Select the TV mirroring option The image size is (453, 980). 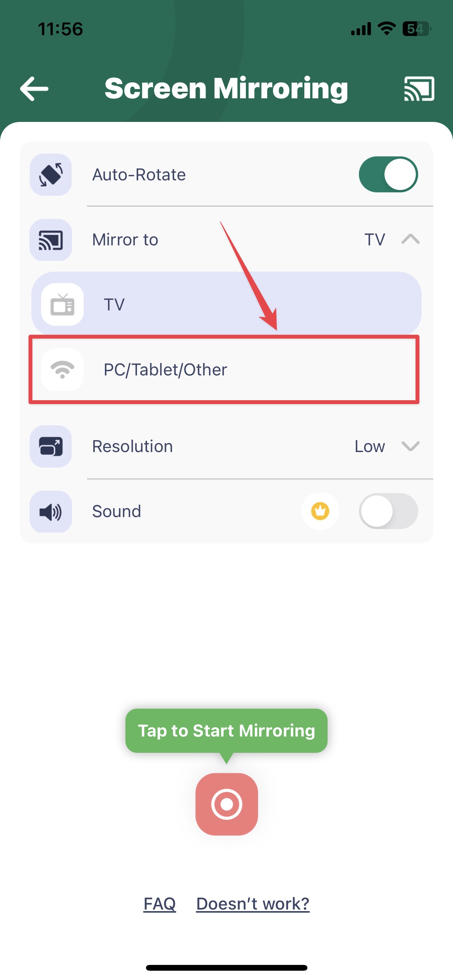(x=226, y=304)
